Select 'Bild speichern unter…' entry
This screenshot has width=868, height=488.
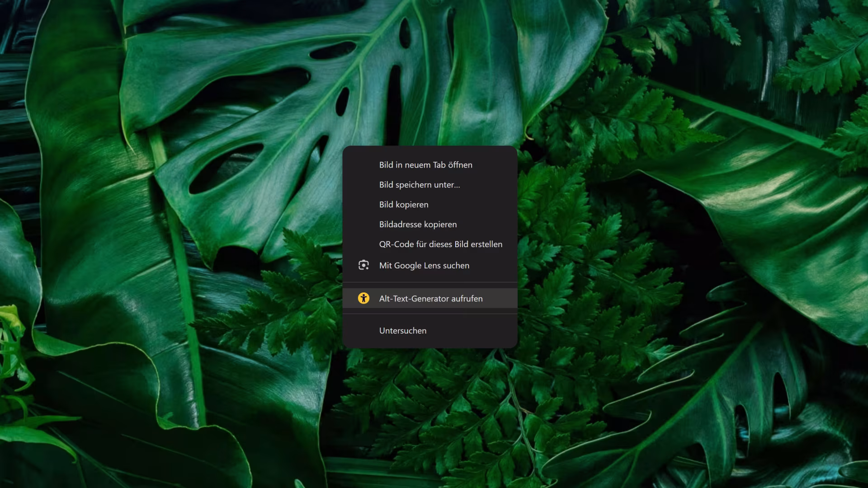419,185
